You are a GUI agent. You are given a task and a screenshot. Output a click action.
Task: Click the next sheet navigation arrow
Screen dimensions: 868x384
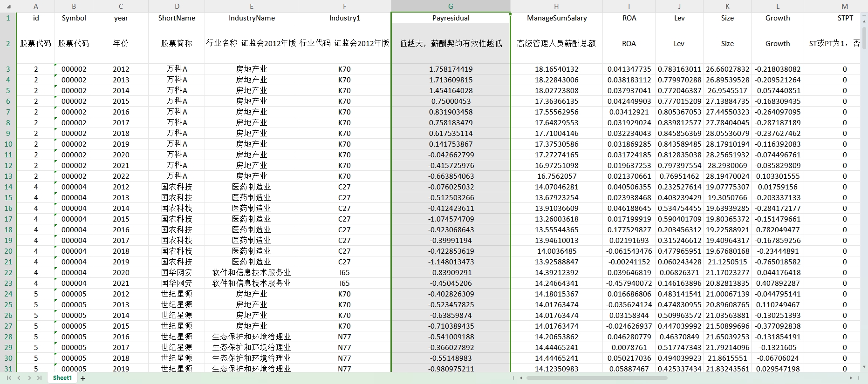(29, 378)
